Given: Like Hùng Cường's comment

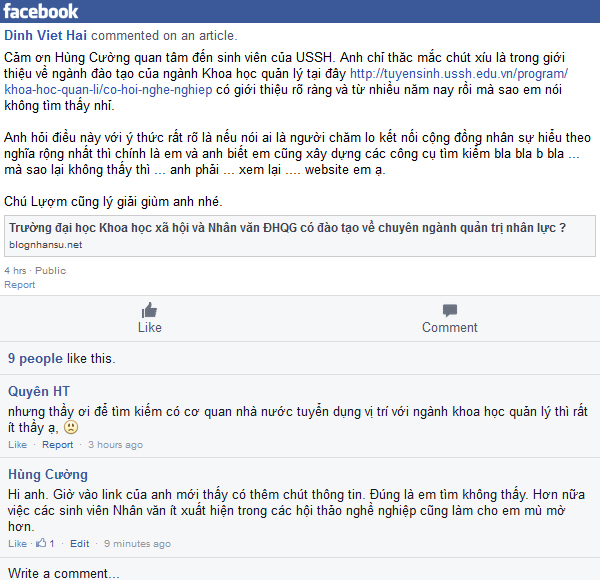Looking at the screenshot, I should click(x=18, y=543).
